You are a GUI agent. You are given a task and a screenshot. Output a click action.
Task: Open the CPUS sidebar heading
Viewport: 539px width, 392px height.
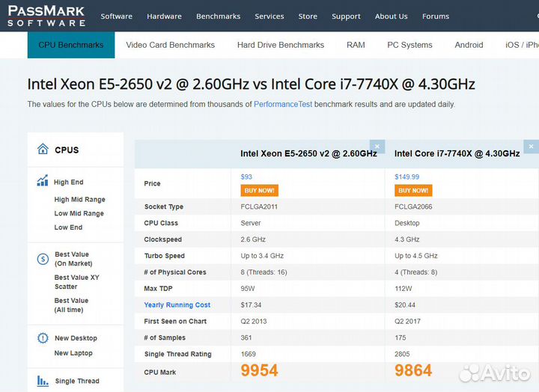click(67, 150)
